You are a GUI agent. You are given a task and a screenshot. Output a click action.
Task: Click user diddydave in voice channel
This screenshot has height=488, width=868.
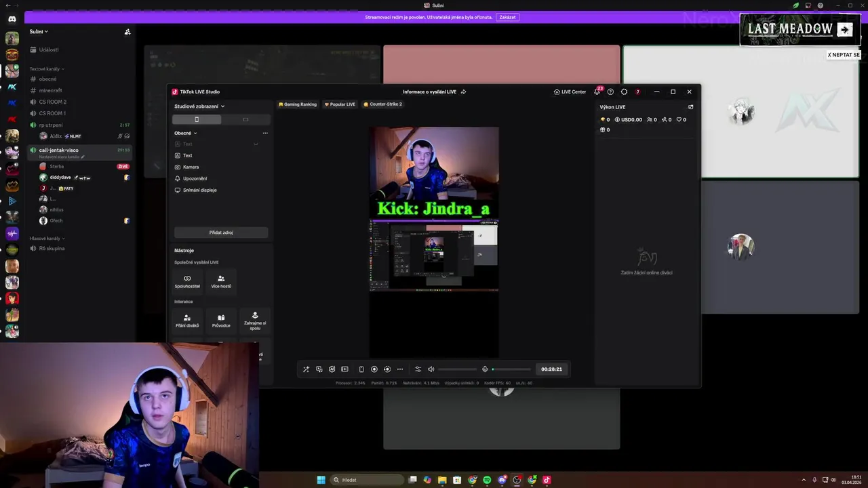pyautogui.click(x=84, y=177)
